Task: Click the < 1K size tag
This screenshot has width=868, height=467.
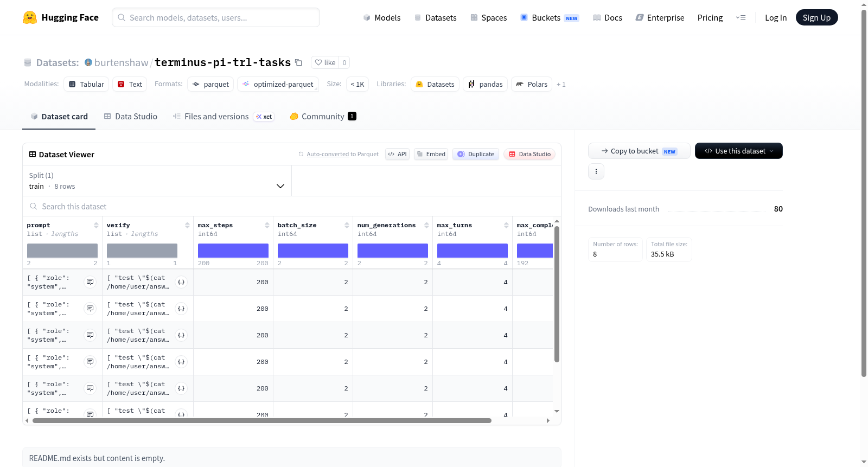Action: coord(358,84)
